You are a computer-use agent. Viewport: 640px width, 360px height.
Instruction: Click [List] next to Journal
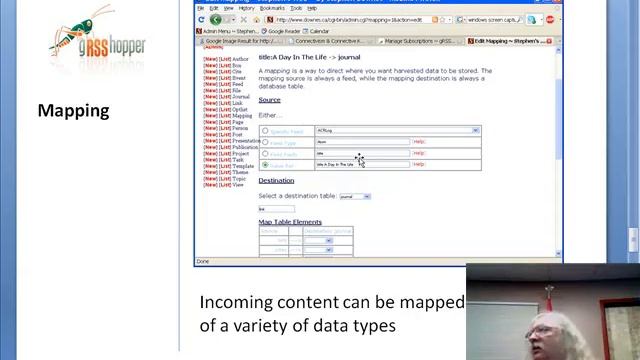225,97
